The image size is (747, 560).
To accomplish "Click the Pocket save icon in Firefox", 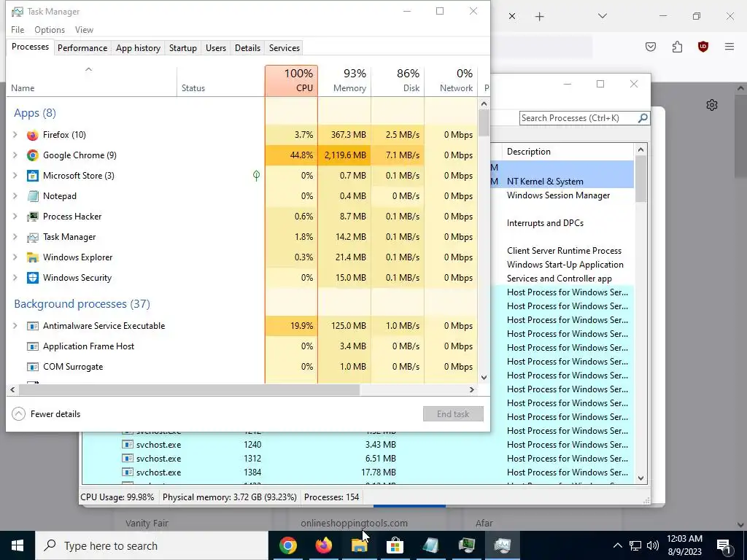I will tap(651, 47).
